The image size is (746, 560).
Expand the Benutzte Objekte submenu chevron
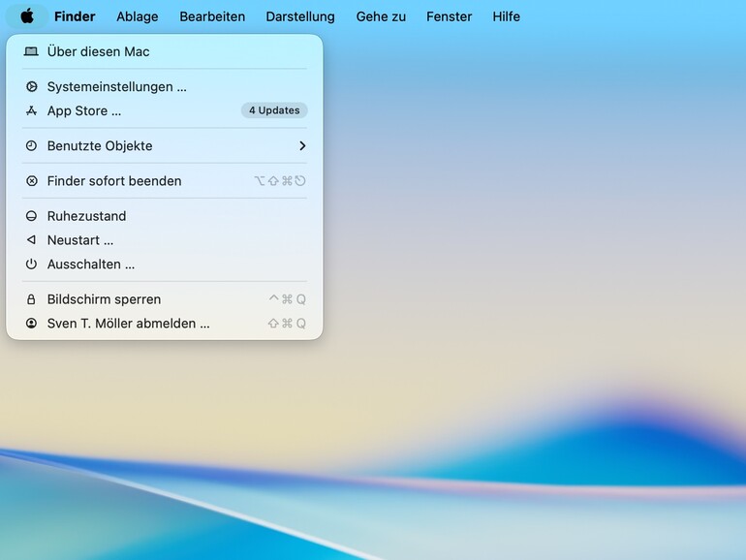(302, 146)
